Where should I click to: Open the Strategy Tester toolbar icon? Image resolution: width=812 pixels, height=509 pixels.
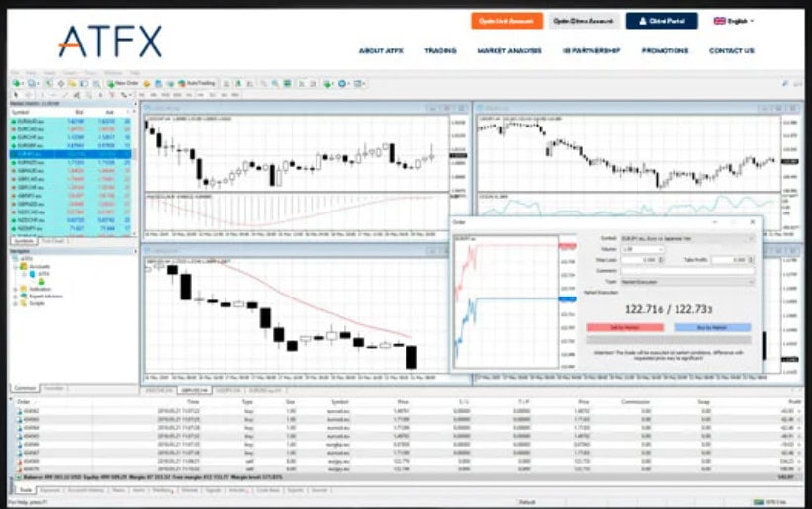coord(96,83)
